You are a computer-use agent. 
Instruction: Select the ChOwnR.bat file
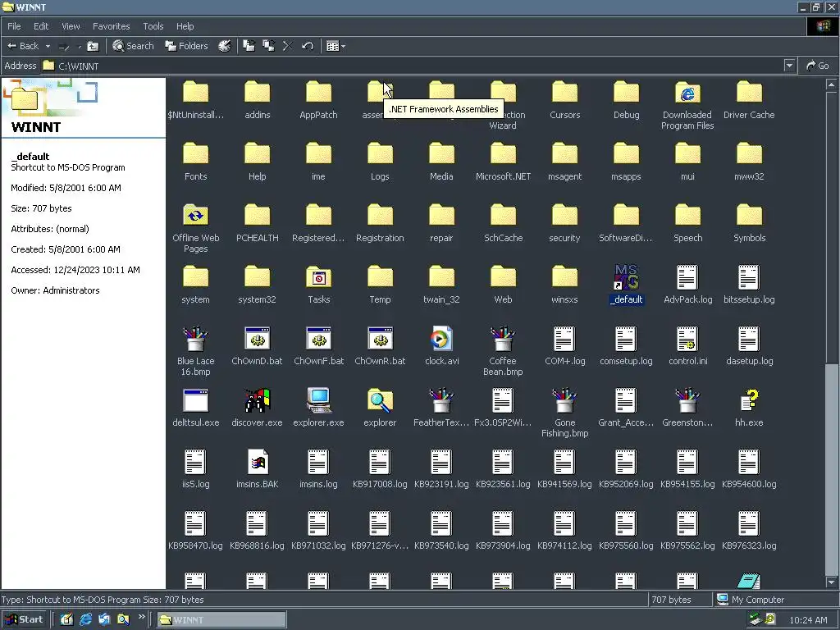380,347
